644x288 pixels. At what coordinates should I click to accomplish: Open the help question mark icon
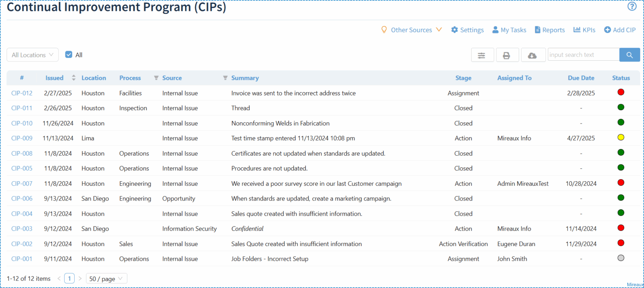pyautogui.click(x=632, y=7)
